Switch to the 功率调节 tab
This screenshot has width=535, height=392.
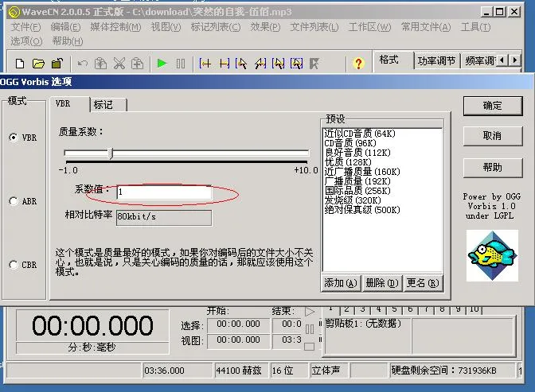[x=437, y=61]
